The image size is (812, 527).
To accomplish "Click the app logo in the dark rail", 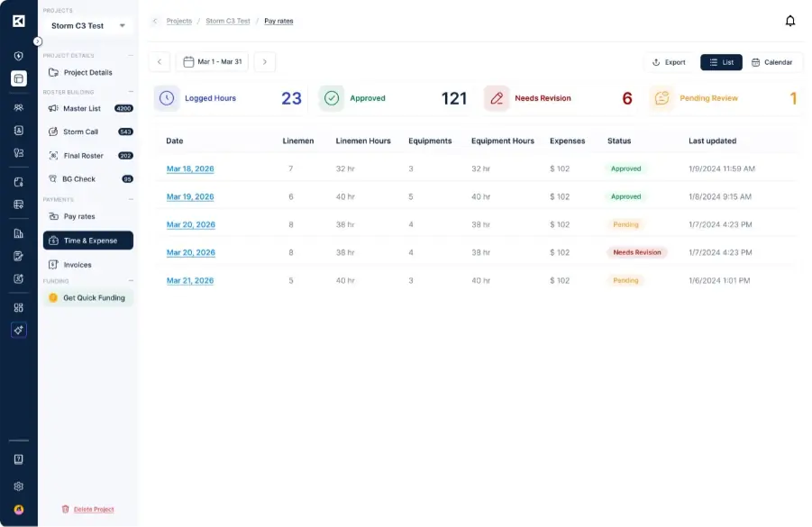I will (x=19, y=21).
